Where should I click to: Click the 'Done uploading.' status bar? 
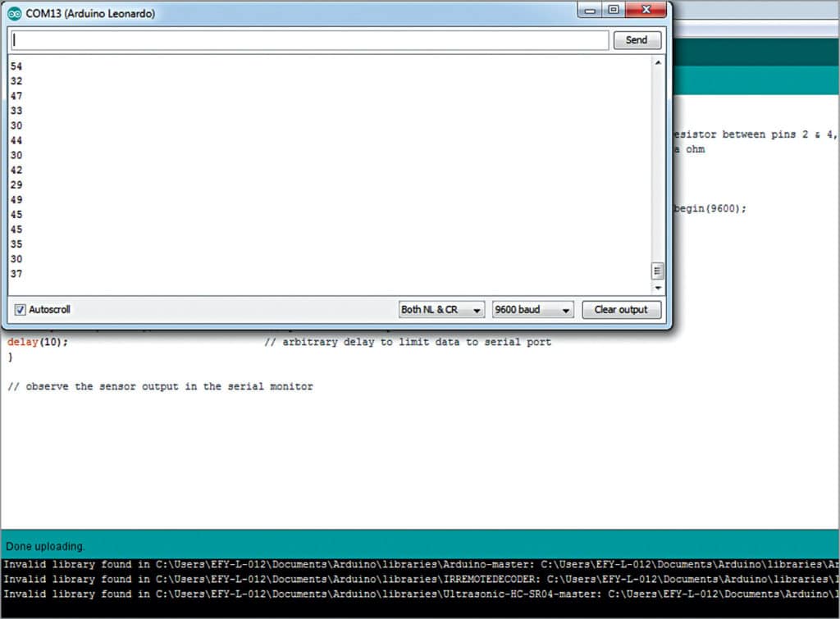point(45,546)
